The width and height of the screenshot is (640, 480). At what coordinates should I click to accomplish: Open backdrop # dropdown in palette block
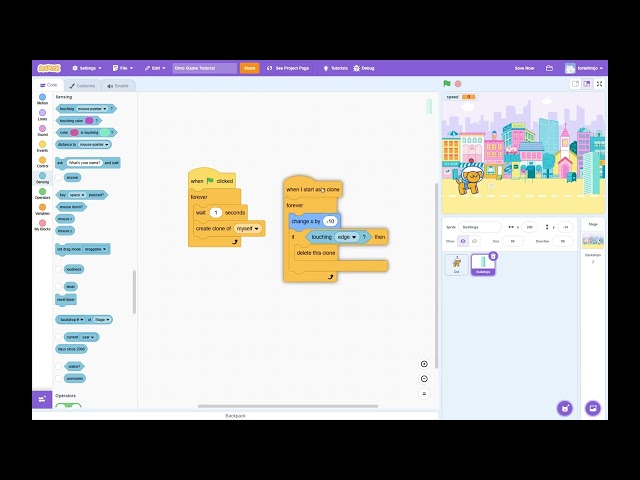coord(72,320)
